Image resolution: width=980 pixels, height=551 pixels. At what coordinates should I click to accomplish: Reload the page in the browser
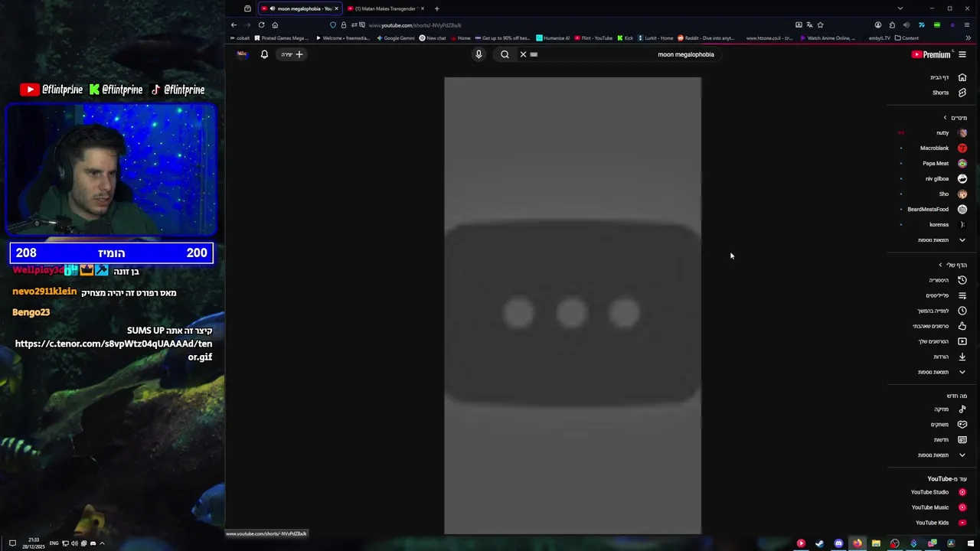click(x=261, y=24)
